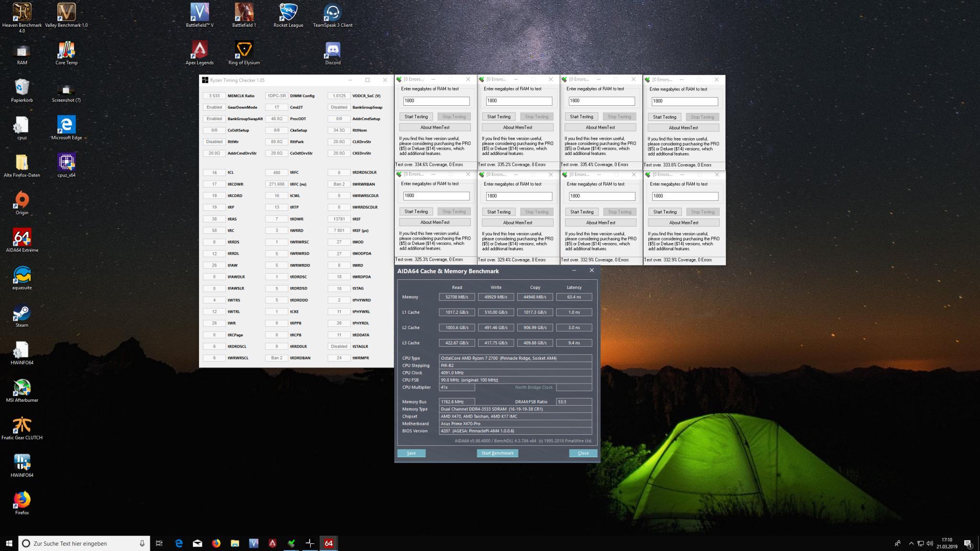The height and width of the screenshot is (551, 980).
Task: Click the tREF value 13781
Action: (339, 219)
